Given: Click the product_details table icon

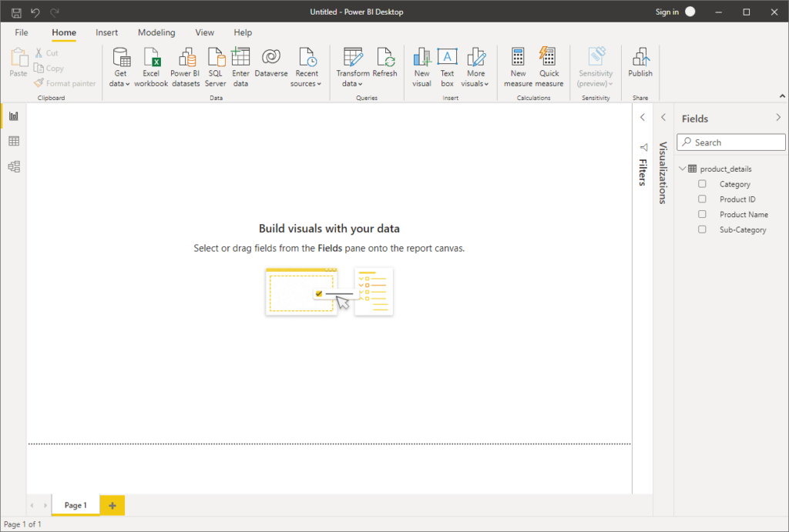Looking at the screenshot, I should pos(693,169).
